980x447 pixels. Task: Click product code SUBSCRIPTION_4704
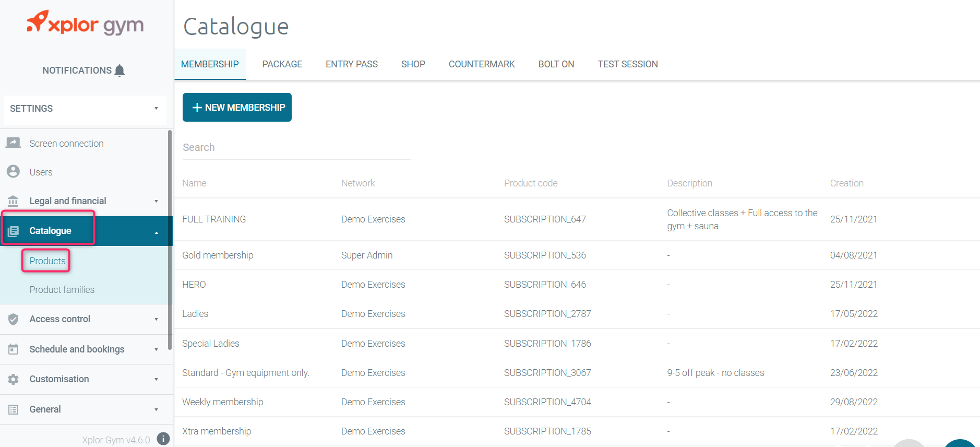547,402
